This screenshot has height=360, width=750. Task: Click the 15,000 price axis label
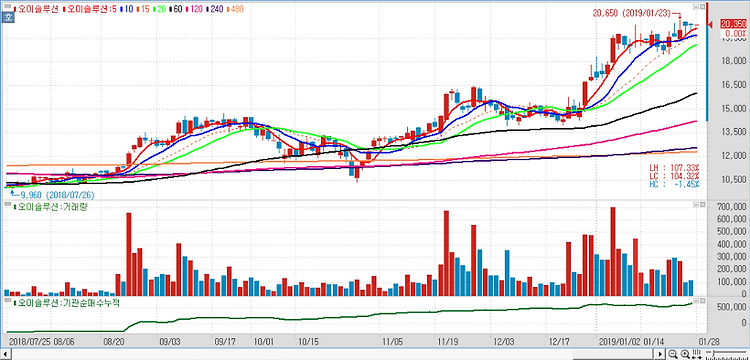[733, 109]
